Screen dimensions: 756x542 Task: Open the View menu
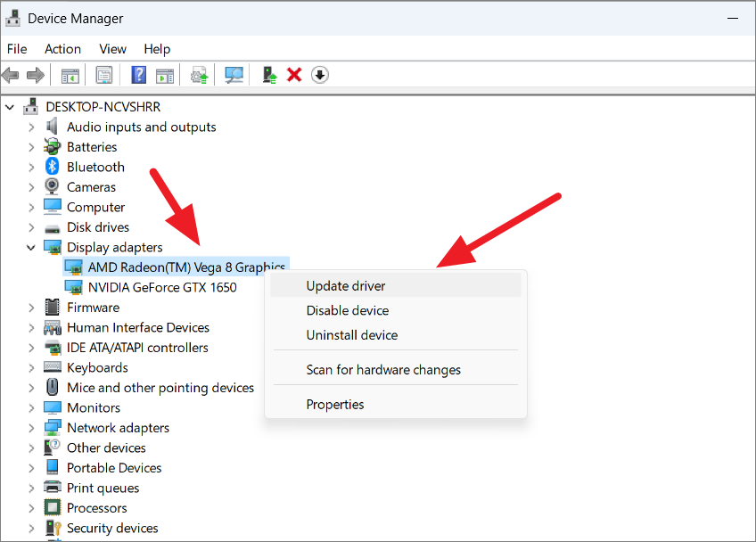click(113, 49)
